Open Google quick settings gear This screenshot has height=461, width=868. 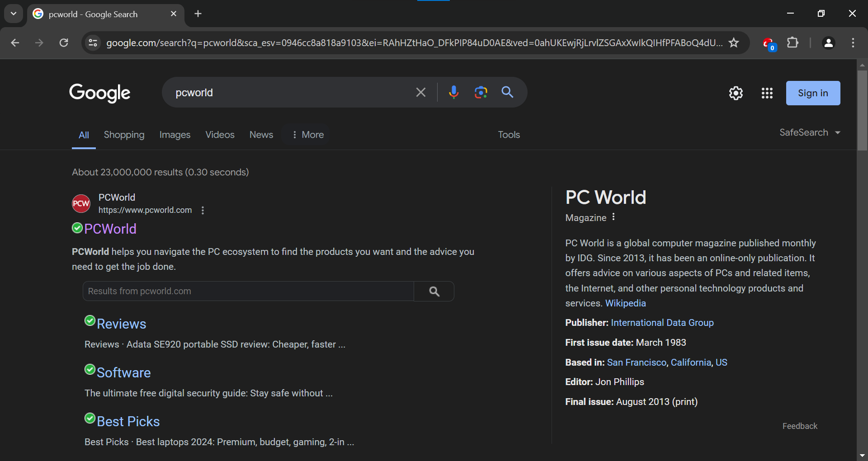[x=736, y=93]
